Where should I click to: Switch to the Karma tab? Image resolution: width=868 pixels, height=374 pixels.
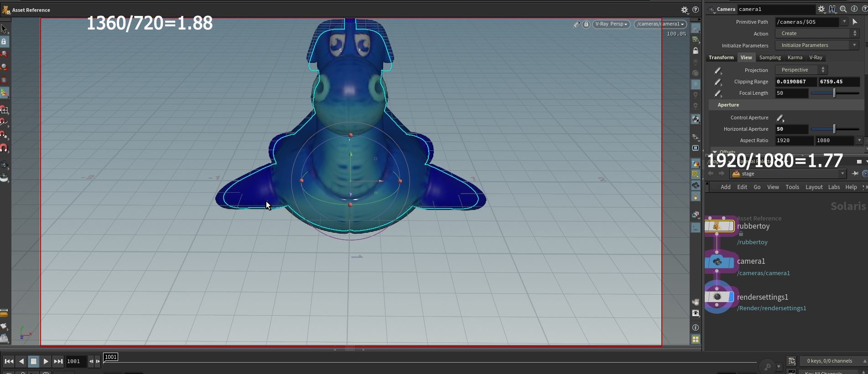pyautogui.click(x=795, y=57)
